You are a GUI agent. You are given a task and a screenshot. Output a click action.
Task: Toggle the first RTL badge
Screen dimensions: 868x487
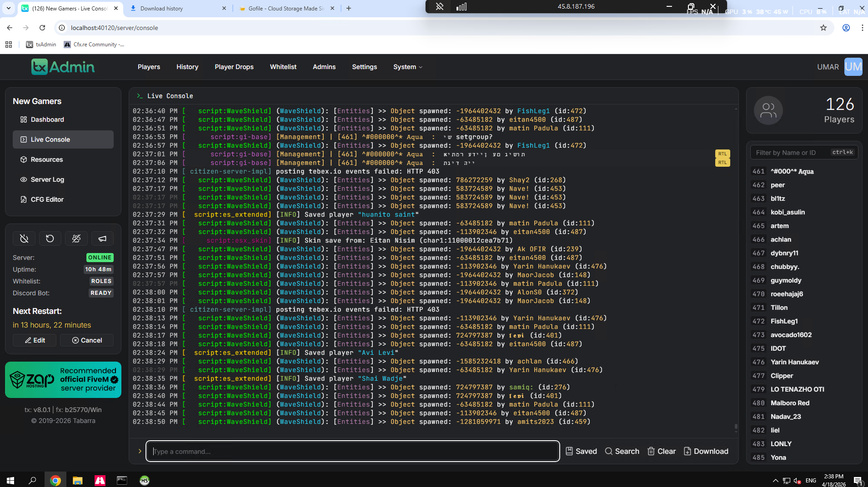pyautogui.click(x=722, y=154)
